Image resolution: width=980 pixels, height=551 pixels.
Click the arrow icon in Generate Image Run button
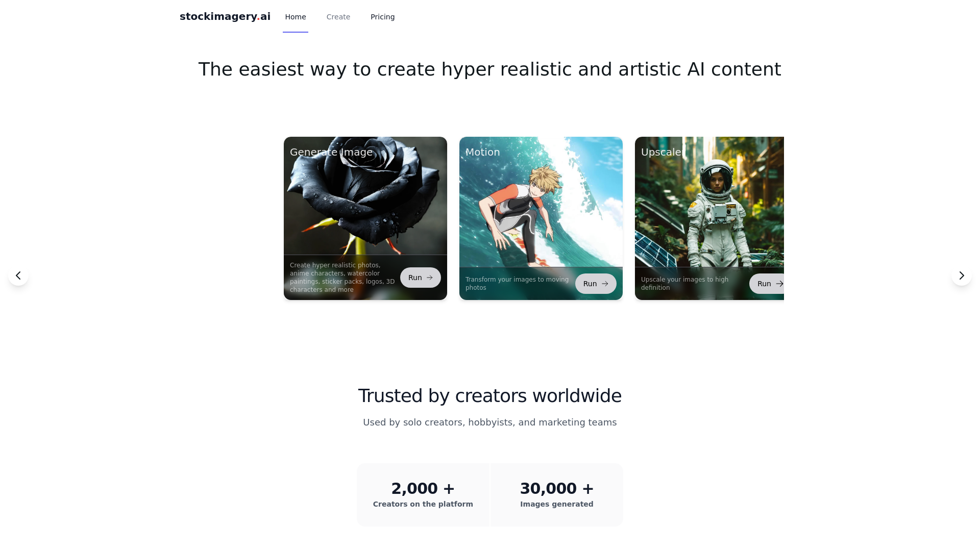pos(429,278)
